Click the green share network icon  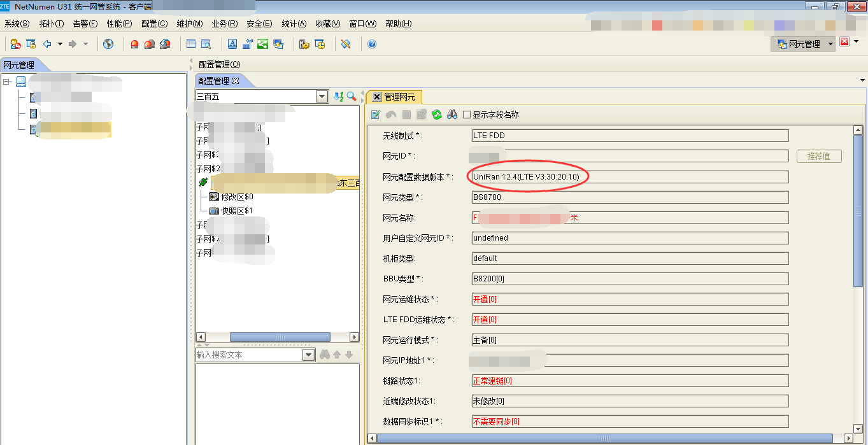pos(262,44)
